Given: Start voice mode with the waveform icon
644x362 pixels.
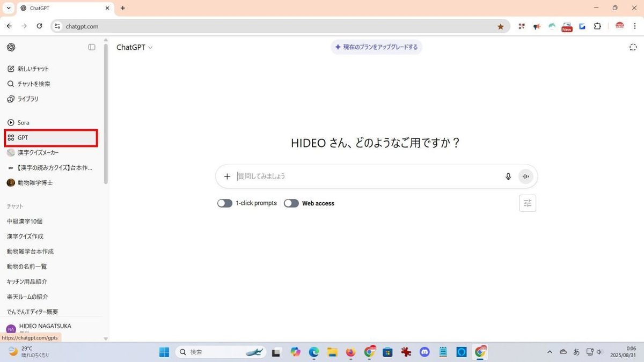Looking at the screenshot, I should tap(525, 176).
